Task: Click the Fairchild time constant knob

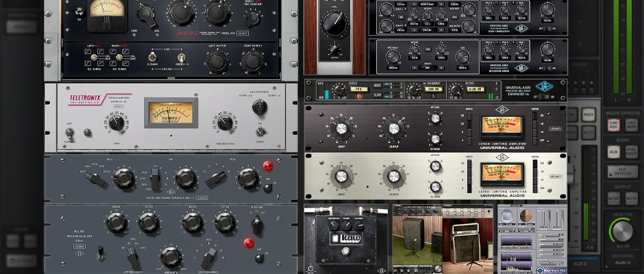Action: click(252, 18)
